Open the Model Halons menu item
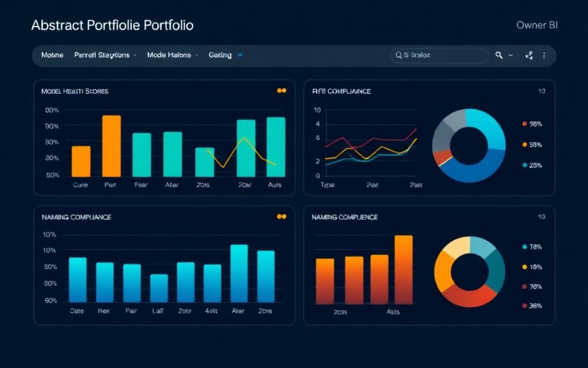 pyautogui.click(x=169, y=55)
